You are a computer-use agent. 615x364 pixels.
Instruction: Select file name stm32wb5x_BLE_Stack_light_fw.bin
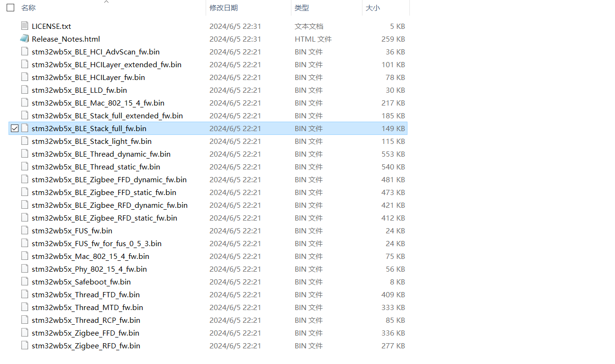(x=91, y=142)
